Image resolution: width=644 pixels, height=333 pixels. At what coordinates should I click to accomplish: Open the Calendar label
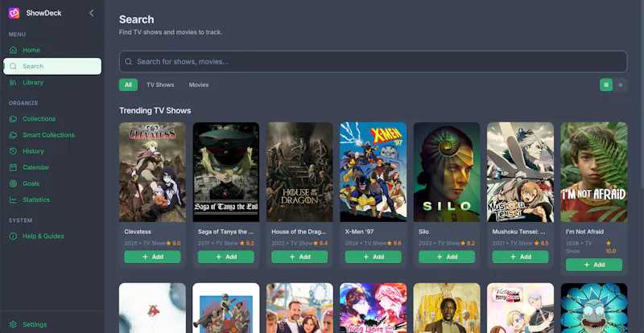(35, 167)
